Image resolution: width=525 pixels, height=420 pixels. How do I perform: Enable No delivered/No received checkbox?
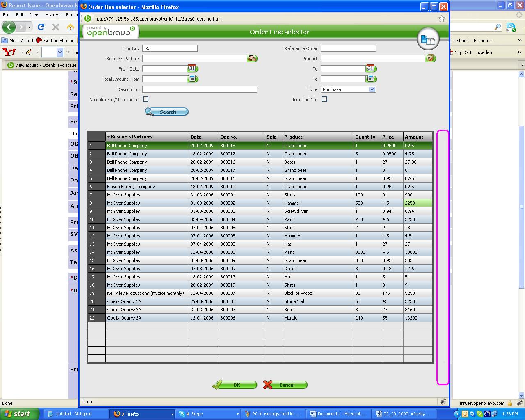[x=146, y=99]
